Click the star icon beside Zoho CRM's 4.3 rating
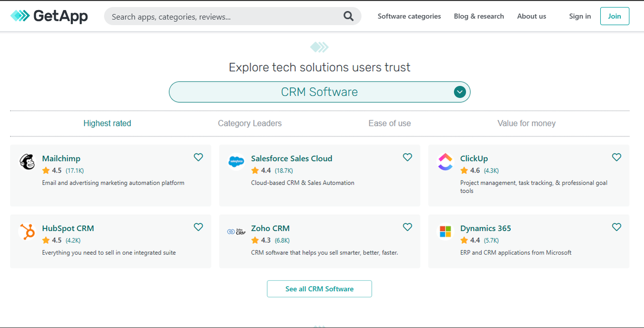 pos(255,240)
